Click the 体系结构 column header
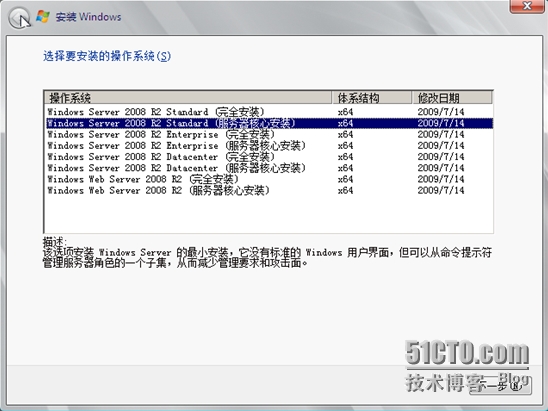The image size is (548, 411). point(372,98)
